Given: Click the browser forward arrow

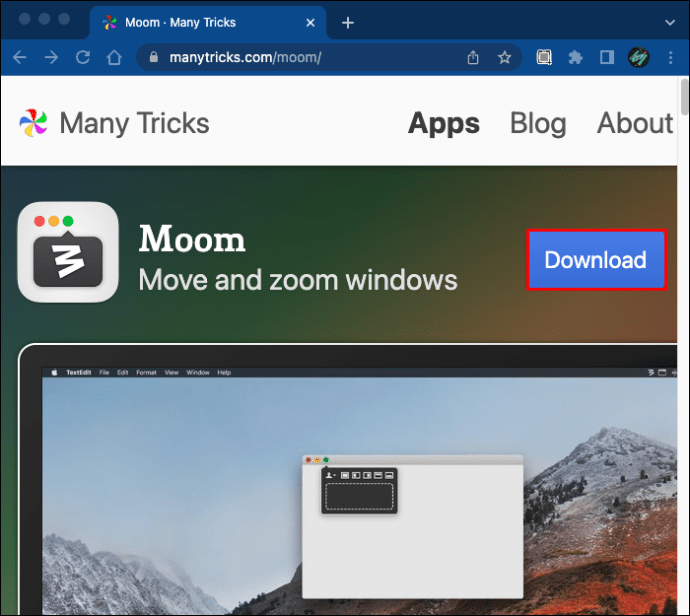Looking at the screenshot, I should [51, 57].
